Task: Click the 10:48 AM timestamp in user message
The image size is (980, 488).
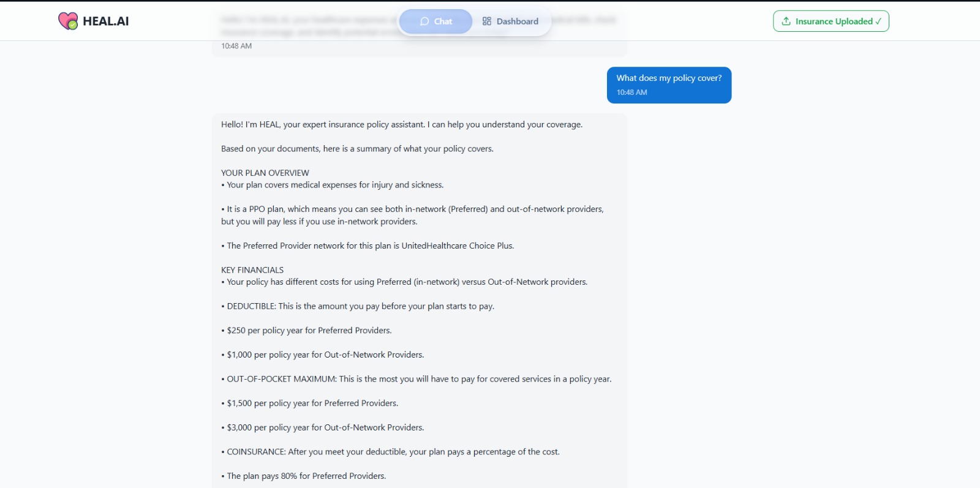Action: tap(631, 92)
